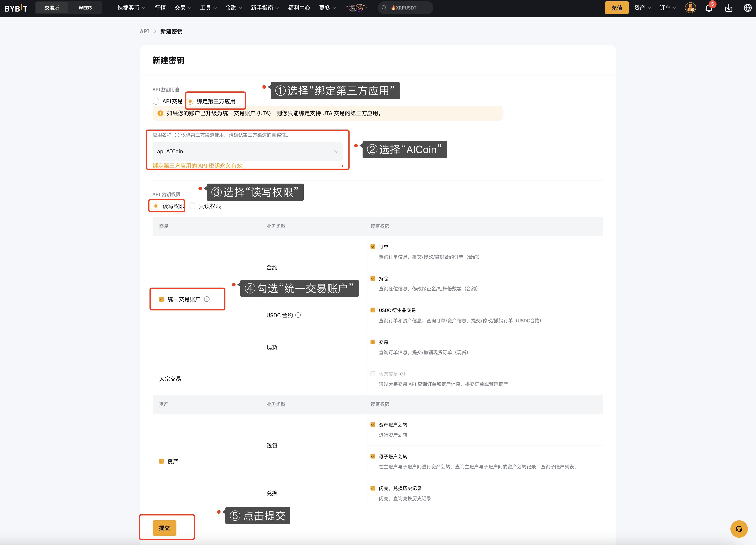Open the 福利中心 menu item

pos(299,8)
